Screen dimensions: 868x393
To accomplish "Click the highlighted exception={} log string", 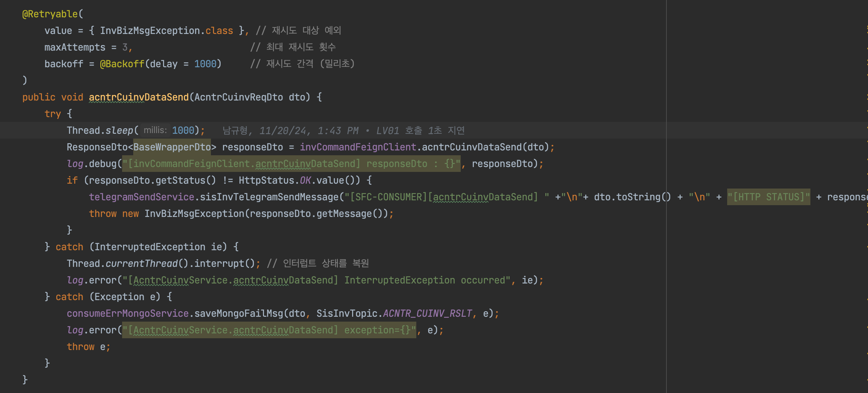I will click(269, 330).
